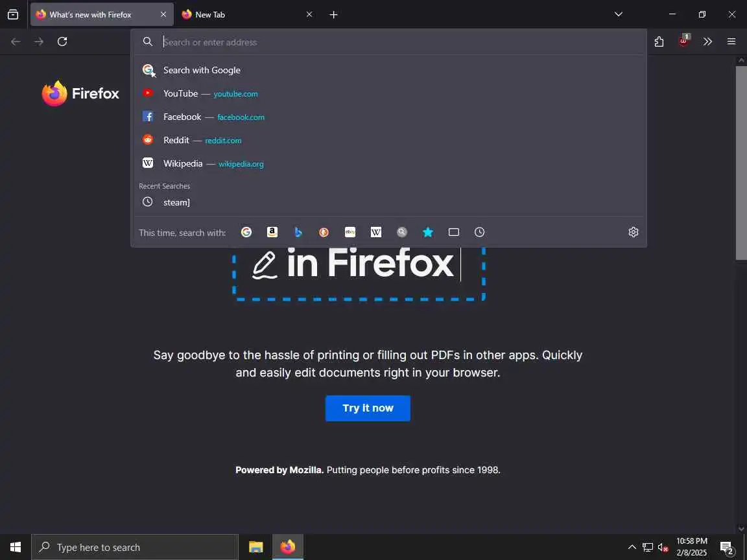
Task: Search this time with Bing icon
Action: pyautogui.click(x=298, y=232)
